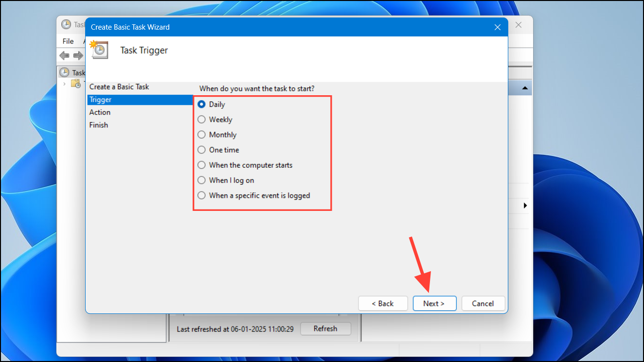The height and width of the screenshot is (362, 644).
Task: Click the back navigation arrow icon
Action: (x=64, y=56)
